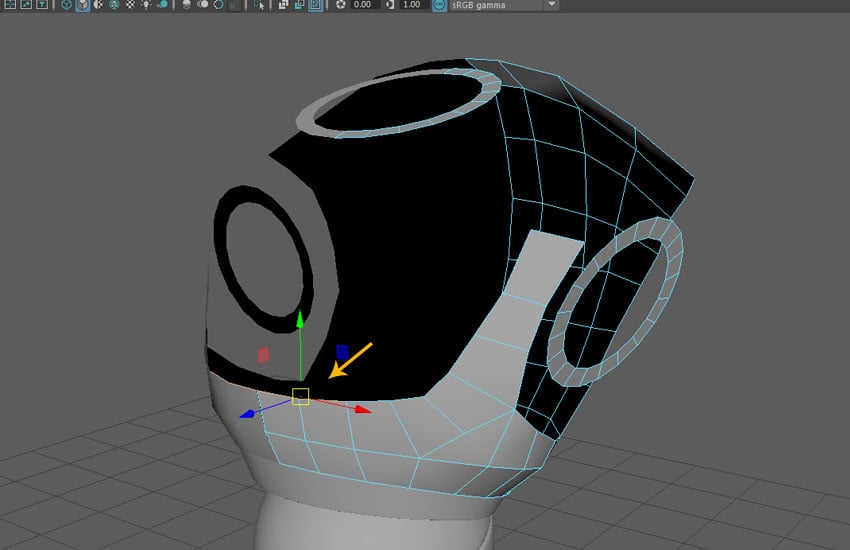
Task: Click the isolate select icon
Action: coord(259,5)
